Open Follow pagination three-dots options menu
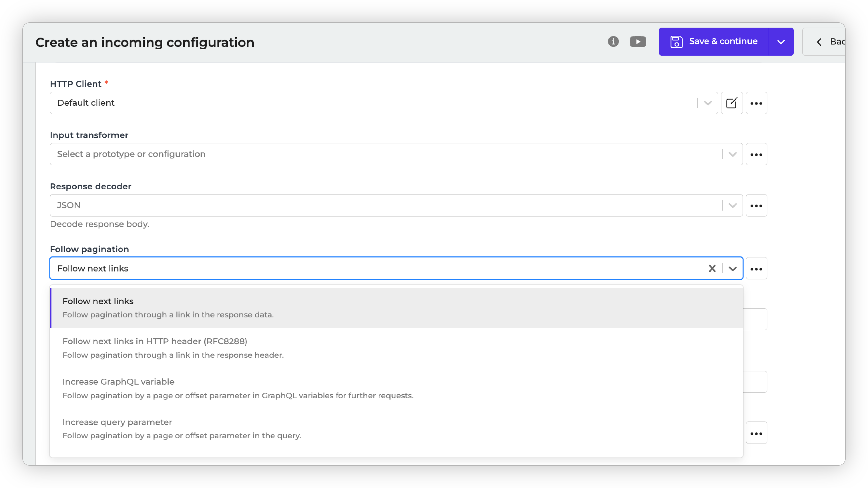The image size is (868, 488). click(x=756, y=268)
